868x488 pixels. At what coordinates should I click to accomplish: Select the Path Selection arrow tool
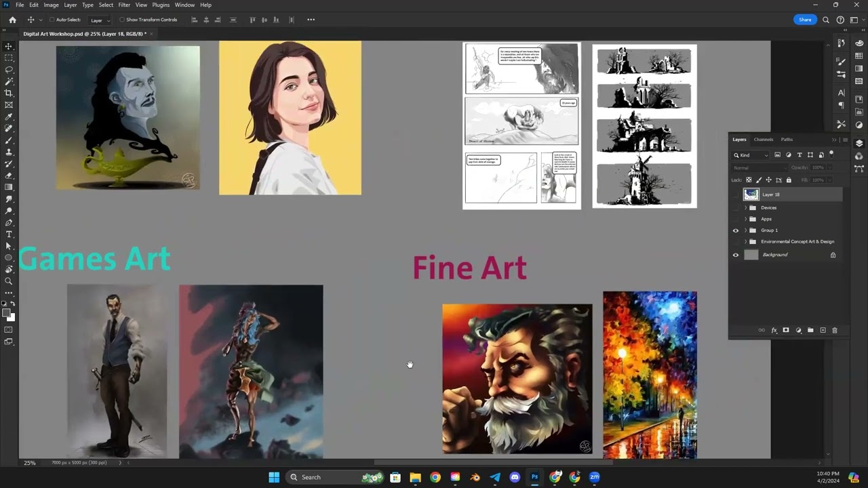9,246
